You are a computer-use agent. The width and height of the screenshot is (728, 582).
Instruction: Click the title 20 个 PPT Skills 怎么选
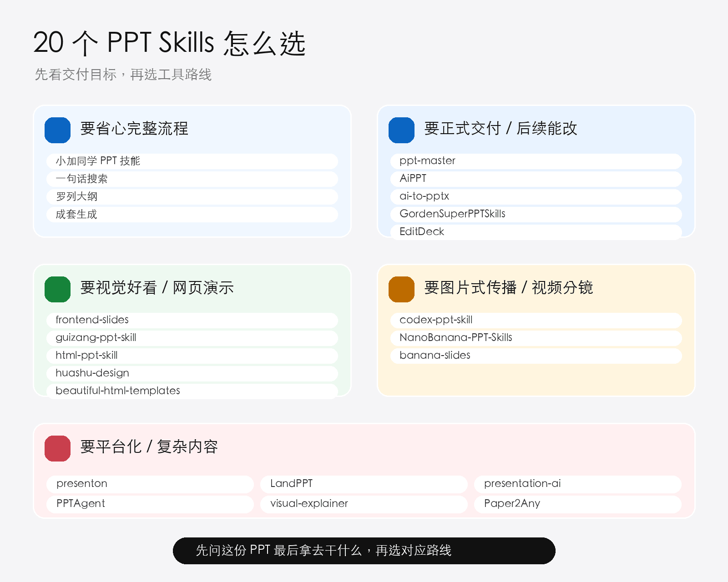(169, 43)
